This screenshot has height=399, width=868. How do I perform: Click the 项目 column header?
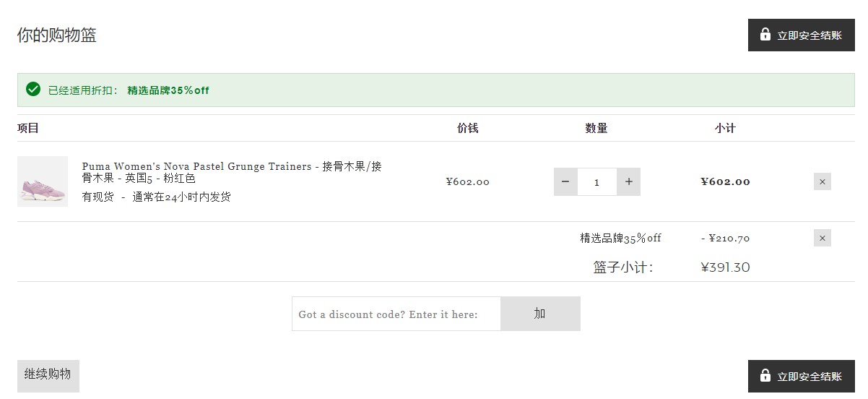(28, 128)
